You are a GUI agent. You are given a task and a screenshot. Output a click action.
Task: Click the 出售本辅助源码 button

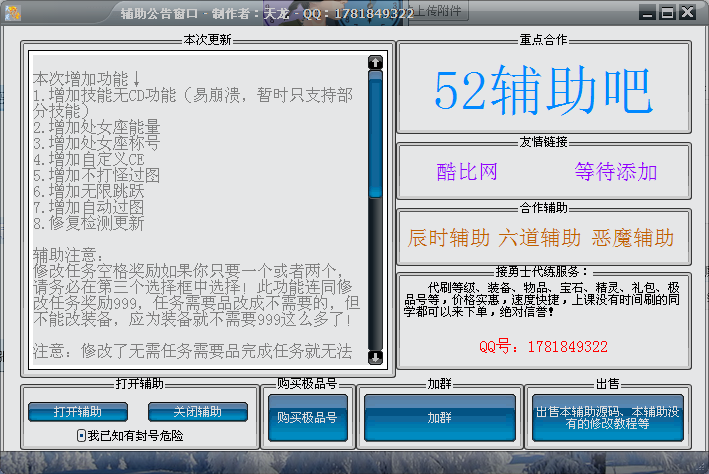608,417
